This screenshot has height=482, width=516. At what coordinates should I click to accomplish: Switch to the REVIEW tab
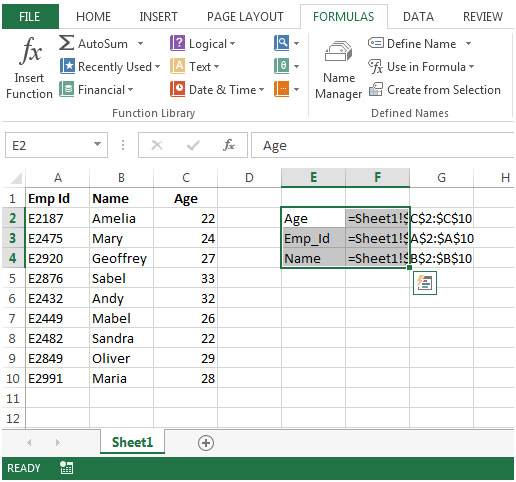[483, 17]
